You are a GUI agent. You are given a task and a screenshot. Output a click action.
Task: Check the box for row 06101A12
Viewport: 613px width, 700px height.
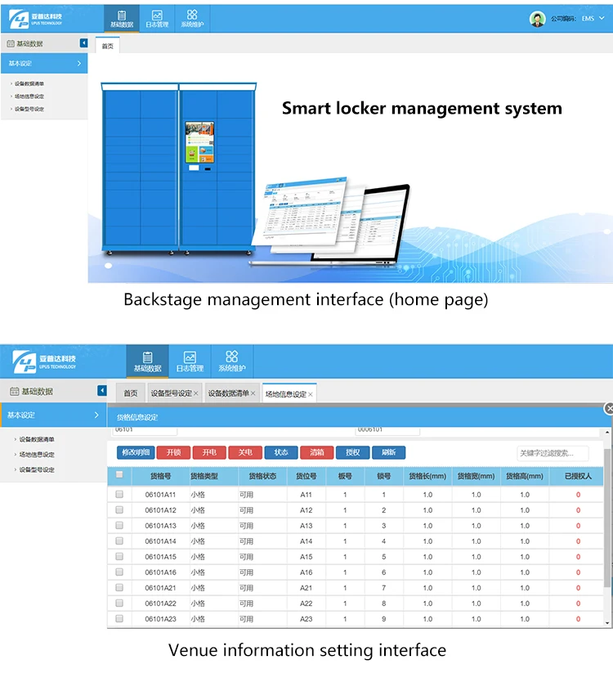click(119, 509)
